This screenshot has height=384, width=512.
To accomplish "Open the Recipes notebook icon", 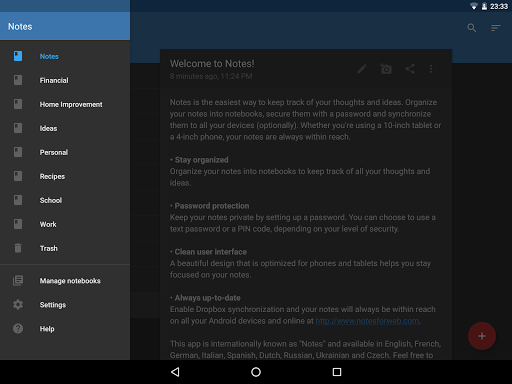I will coord(18,176).
